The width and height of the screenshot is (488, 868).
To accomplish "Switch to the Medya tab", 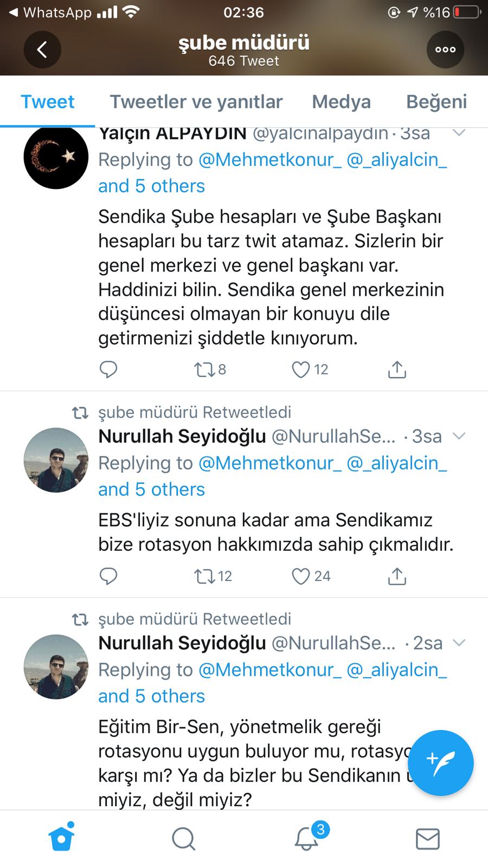I will pyautogui.click(x=341, y=101).
